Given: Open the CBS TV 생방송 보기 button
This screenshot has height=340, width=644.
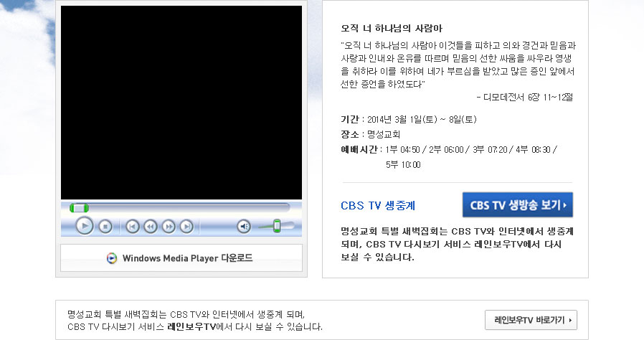Looking at the screenshot, I should (518, 204).
